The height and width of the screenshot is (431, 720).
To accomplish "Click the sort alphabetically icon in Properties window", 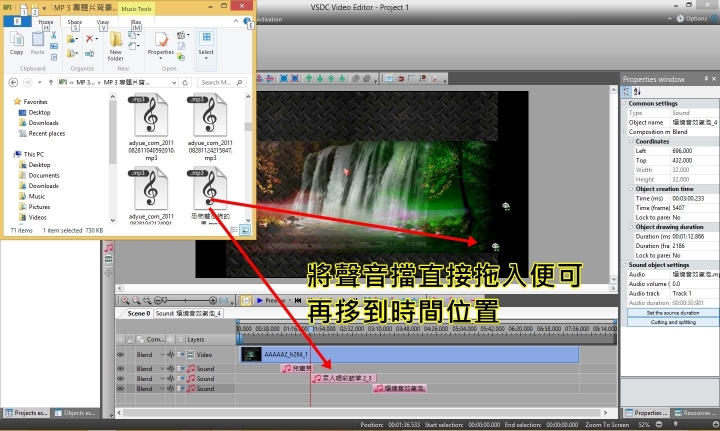I will click(x=637, y=92).
